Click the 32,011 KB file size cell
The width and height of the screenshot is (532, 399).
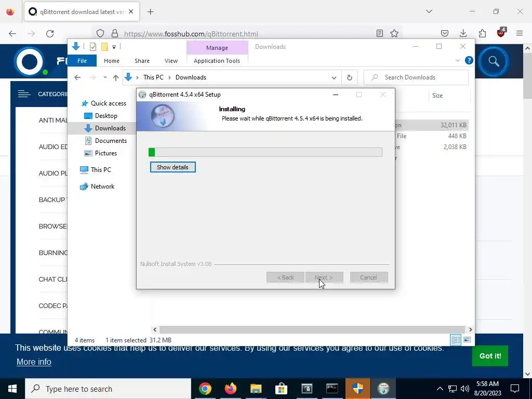coord(453,125)
